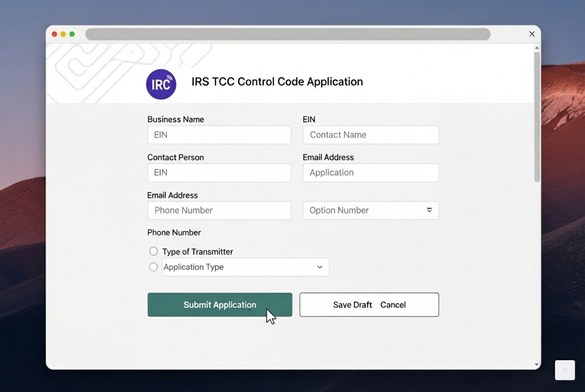Cancel the application form
The height and width of the screenshot is (392, 585).
tap(393, 305)
